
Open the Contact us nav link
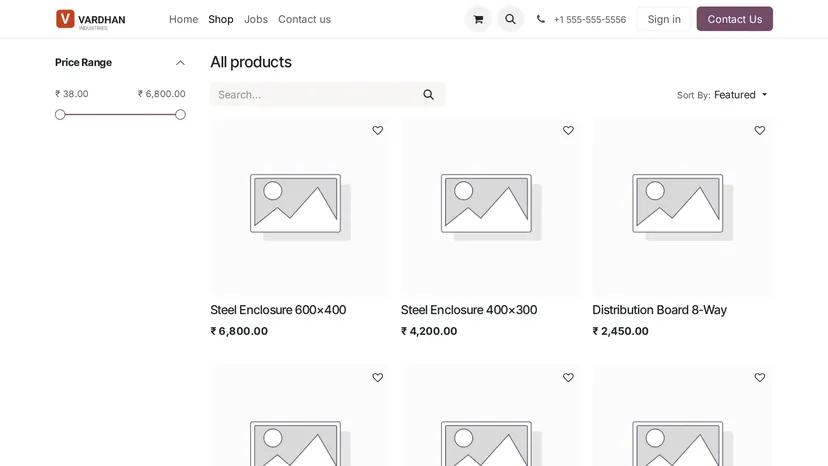coord(304,19)
